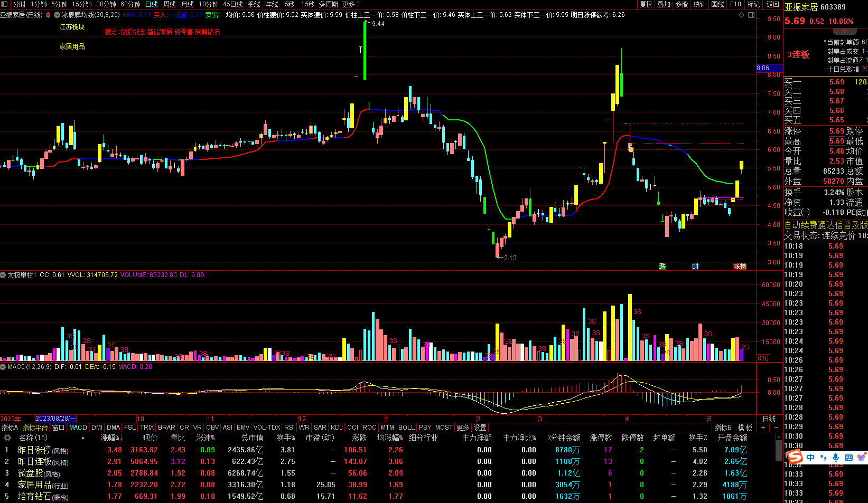Open F10 company info
This screenshot has height=503, width=868.
pyautogui.click(x=736, y=4)
